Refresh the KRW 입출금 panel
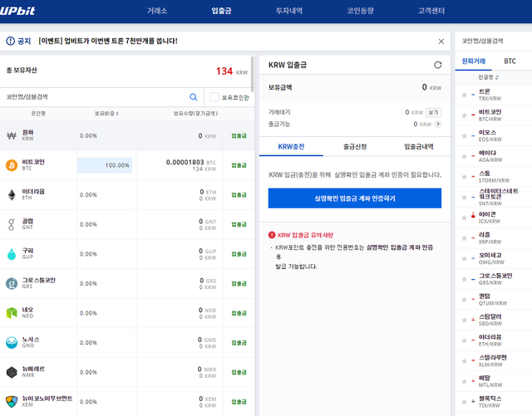 tap(438, 65)
